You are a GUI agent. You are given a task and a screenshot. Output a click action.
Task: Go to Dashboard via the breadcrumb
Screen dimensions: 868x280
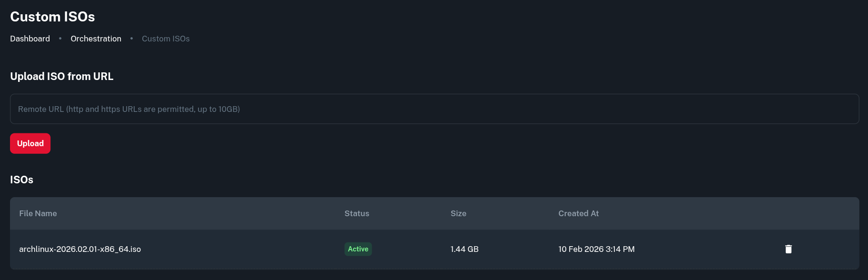[x=30, y=39]
